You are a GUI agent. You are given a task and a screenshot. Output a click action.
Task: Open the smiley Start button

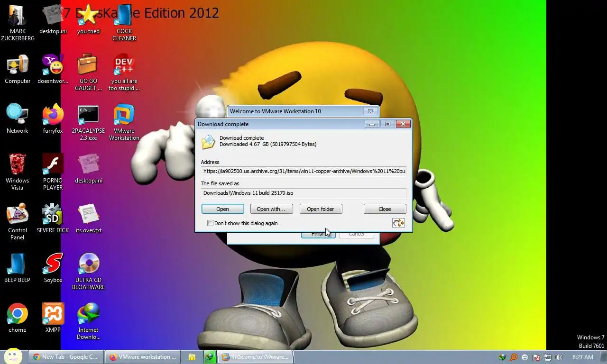click(x=13, y=356)
